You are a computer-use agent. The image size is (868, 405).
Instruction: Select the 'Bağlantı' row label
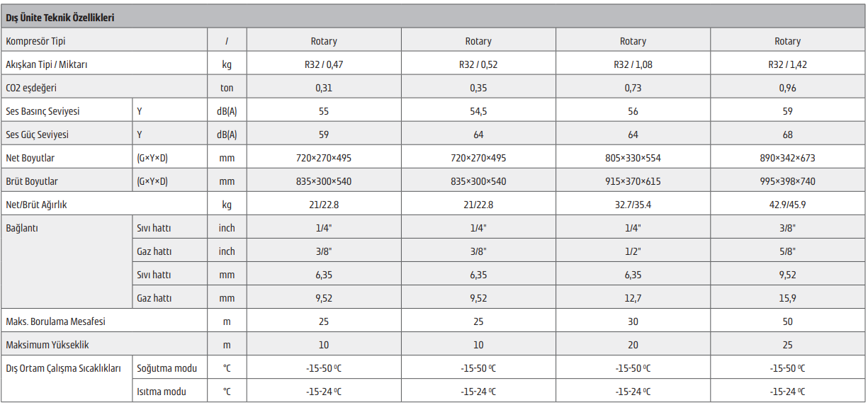(21, 228)
